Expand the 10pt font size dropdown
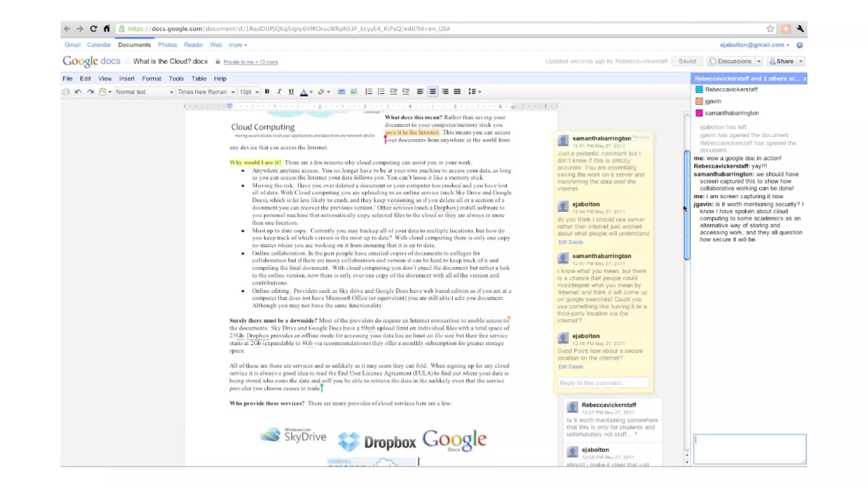This screenshot has height=488, width=868. (x=249, y=92)
